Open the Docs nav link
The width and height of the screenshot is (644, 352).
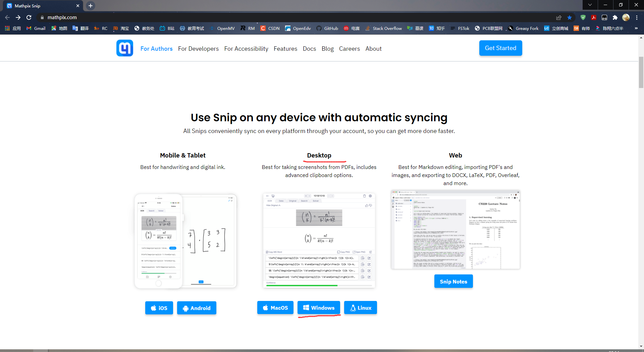point(309,49)
